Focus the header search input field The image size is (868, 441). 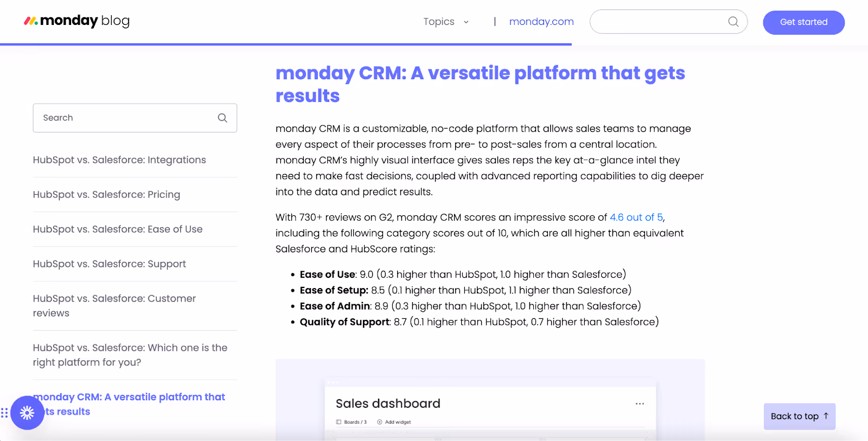point(668,22)
